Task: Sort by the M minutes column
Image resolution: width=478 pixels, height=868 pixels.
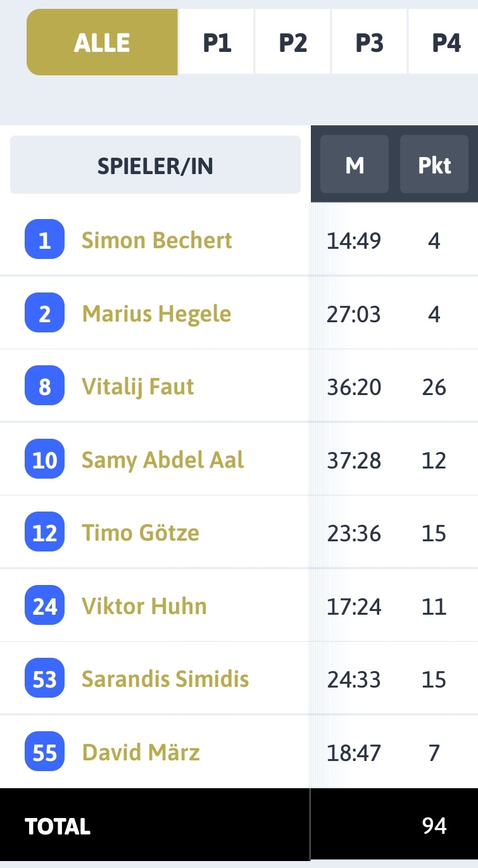Action: pos(355,165)
